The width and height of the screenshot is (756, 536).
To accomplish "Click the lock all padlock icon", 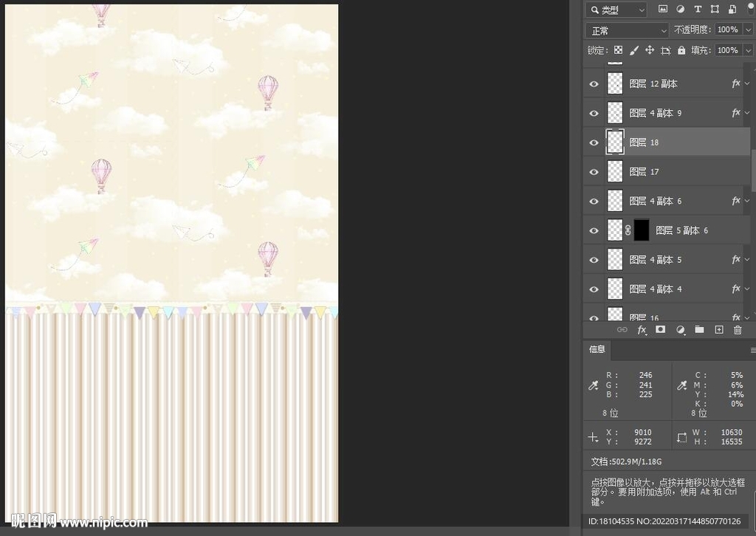I will 681,50.
